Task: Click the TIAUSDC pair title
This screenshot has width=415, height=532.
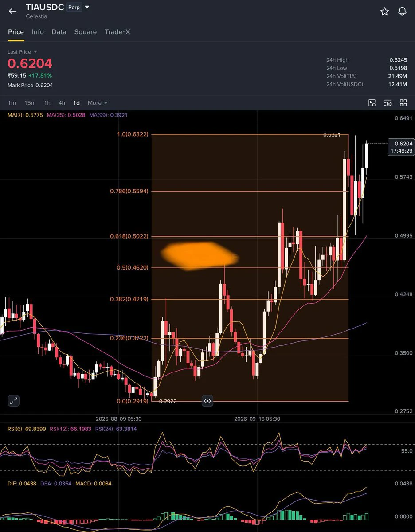Action: (45, 8)
